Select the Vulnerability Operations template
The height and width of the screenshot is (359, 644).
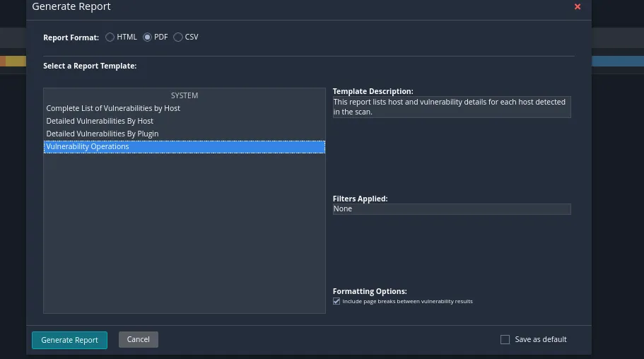coord(88,146)
